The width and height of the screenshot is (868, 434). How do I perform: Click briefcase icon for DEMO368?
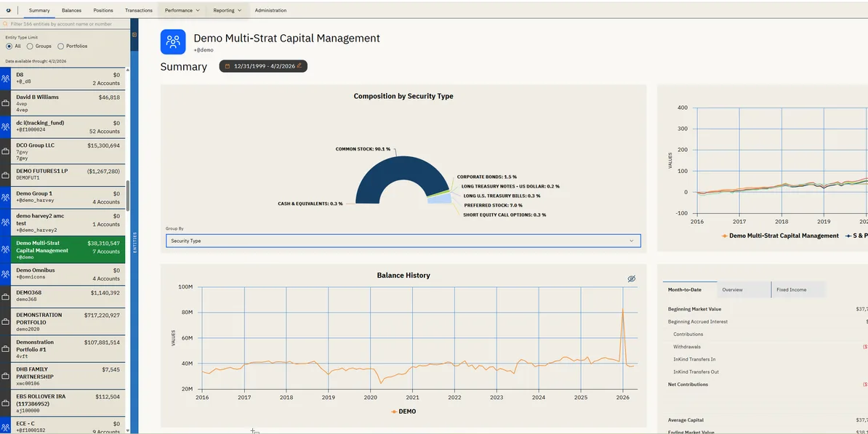point(6,297)
